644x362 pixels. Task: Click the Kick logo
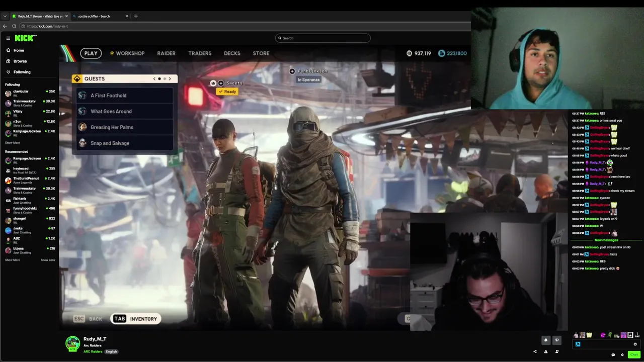25,38
